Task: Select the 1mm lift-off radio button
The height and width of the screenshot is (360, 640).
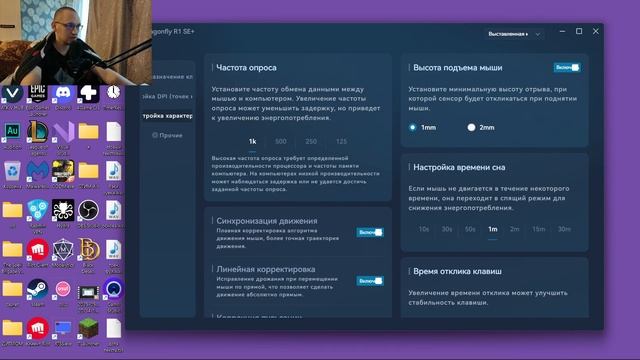Action: click(x=413, y=127)
